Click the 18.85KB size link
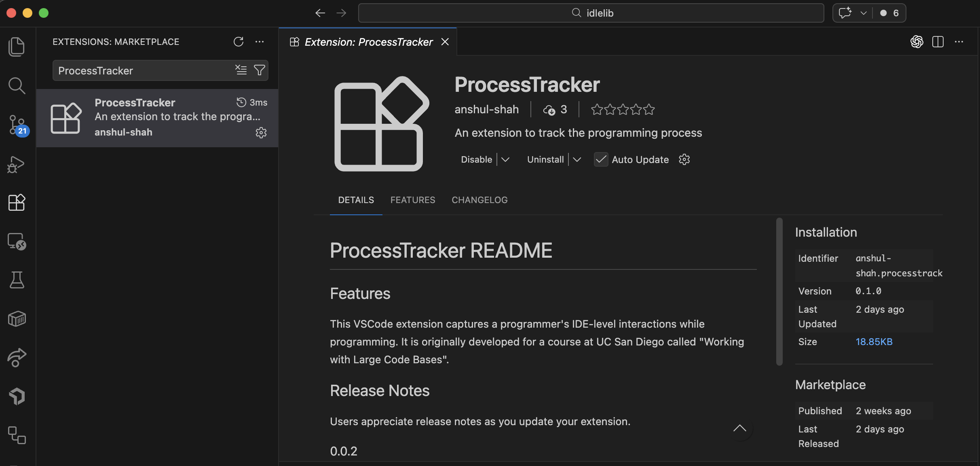980x466 pixels. coord(874,342)
